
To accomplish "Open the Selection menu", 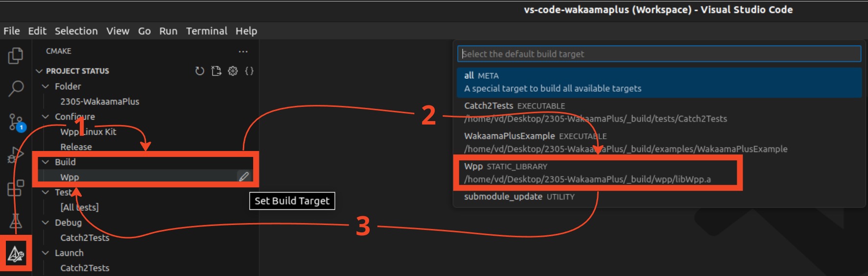I will click(x=76, y=31).
